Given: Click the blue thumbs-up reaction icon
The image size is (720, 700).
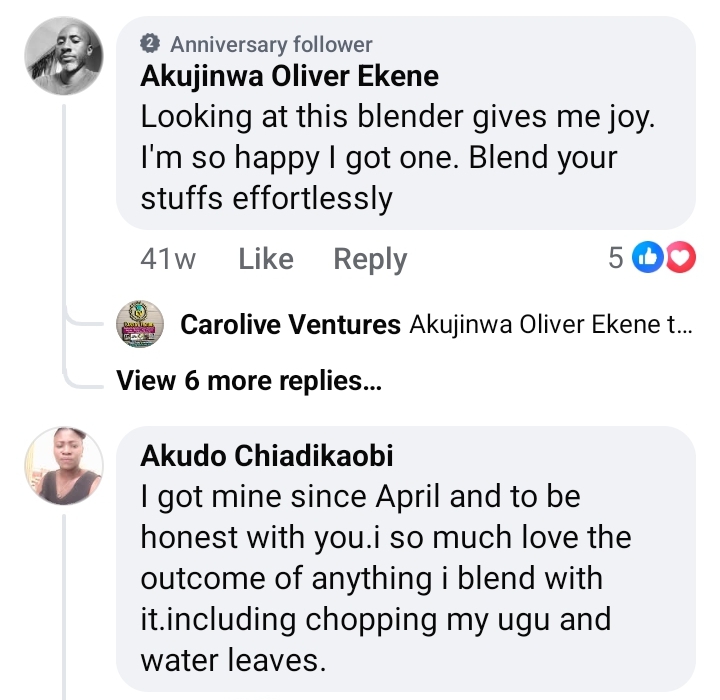Looking at the screenshot, I should point(648,259).
